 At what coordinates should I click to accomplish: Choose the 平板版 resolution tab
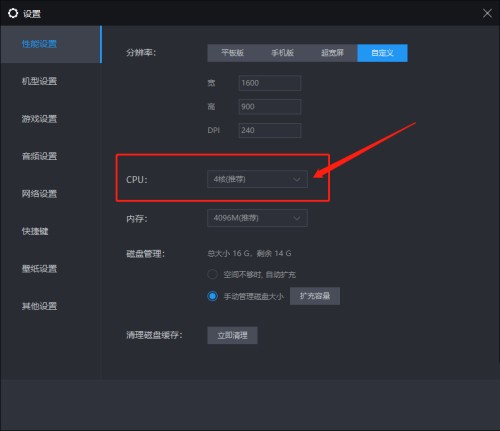tap(232, 53)
